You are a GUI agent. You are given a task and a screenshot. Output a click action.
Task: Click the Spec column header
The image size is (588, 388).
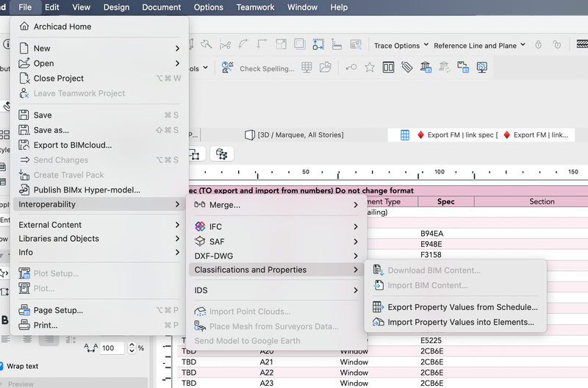(x=445, y=201)
